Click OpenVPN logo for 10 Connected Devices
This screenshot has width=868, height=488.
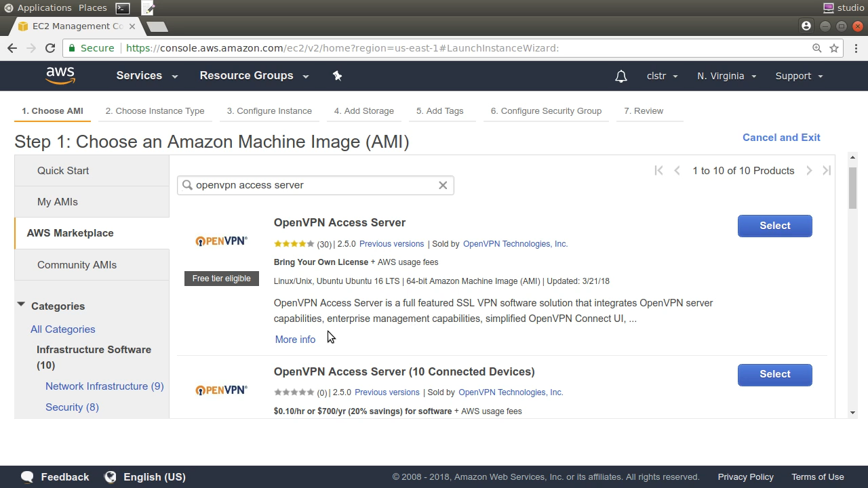(x=221, y=390)
